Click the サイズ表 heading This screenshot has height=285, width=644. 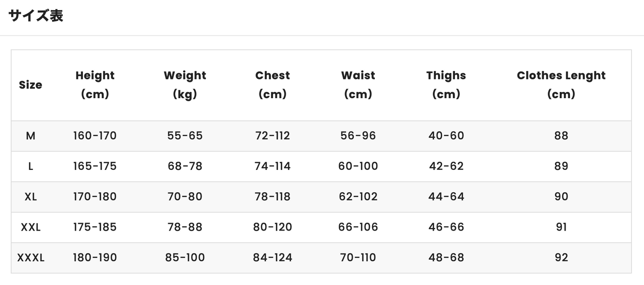point(36,16)
